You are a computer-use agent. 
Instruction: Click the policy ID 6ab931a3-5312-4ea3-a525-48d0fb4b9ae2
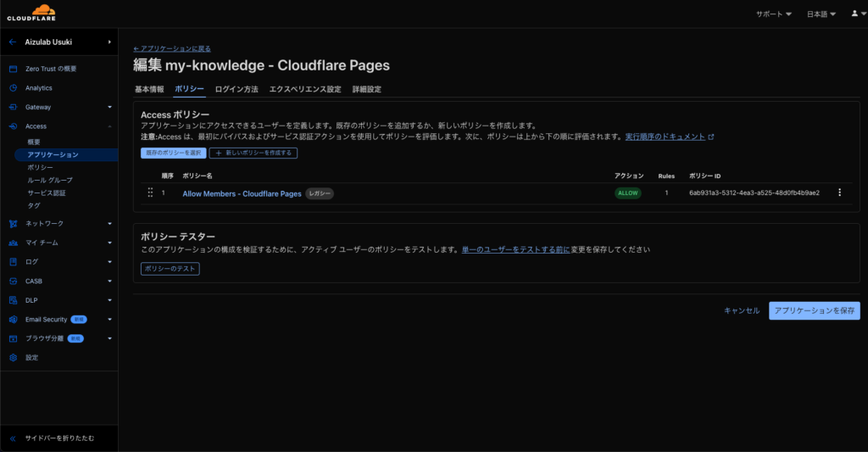[x=754, y=193]
